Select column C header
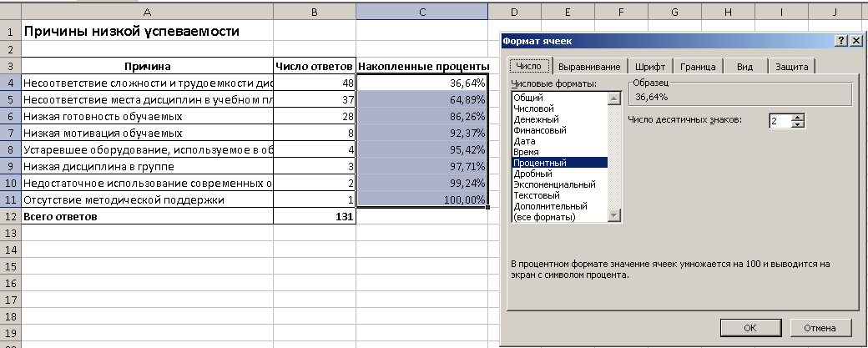Viewport: 868px width, 348px height. pyautogui.click(x=421, y=12)
